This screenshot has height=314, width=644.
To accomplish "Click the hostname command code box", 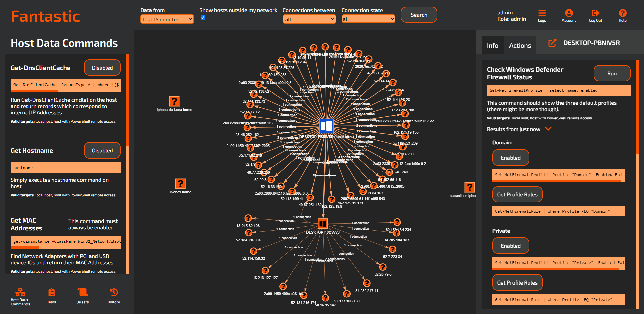I will (66, 168).
